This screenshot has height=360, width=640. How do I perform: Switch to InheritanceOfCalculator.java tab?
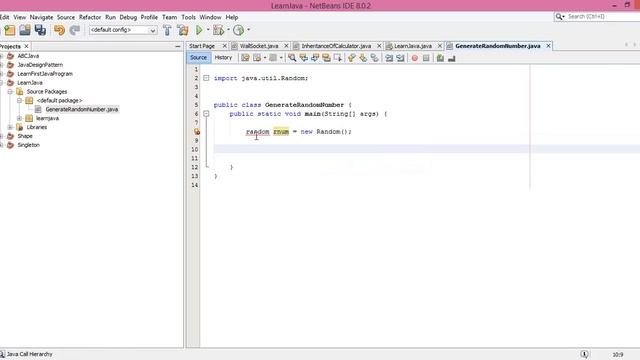tap(336, 46)
